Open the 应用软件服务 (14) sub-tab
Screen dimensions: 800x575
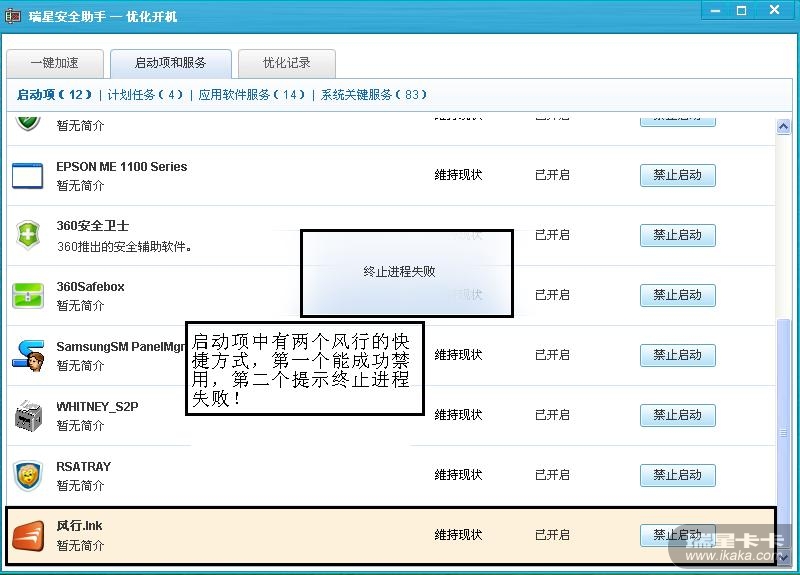tap(252, 94)
